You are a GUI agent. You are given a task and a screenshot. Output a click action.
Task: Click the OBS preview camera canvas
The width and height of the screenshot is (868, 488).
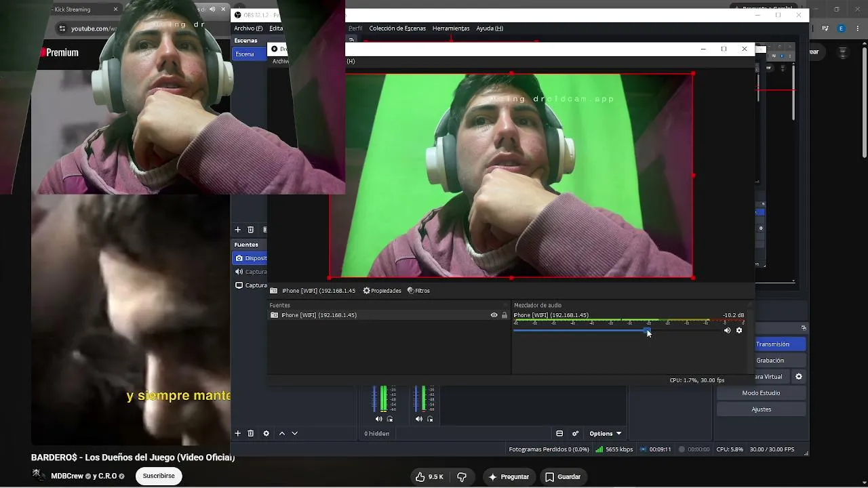click(511, 176)
